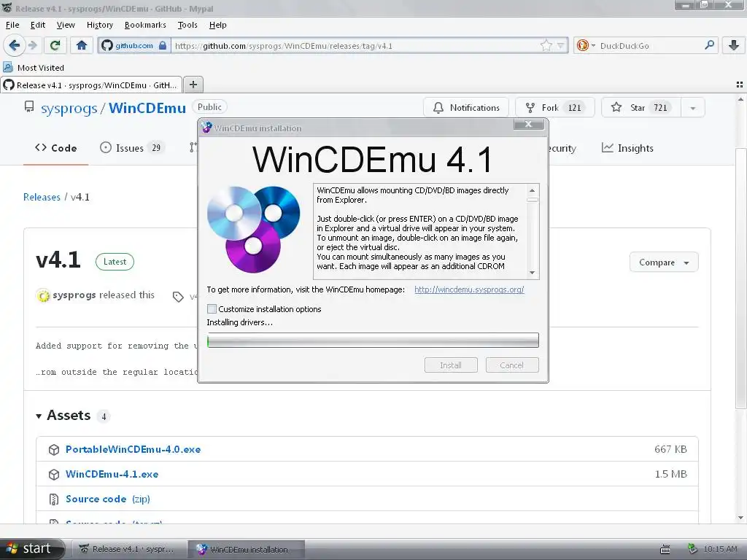Click the browser forward arrow

tap(32, 45)
